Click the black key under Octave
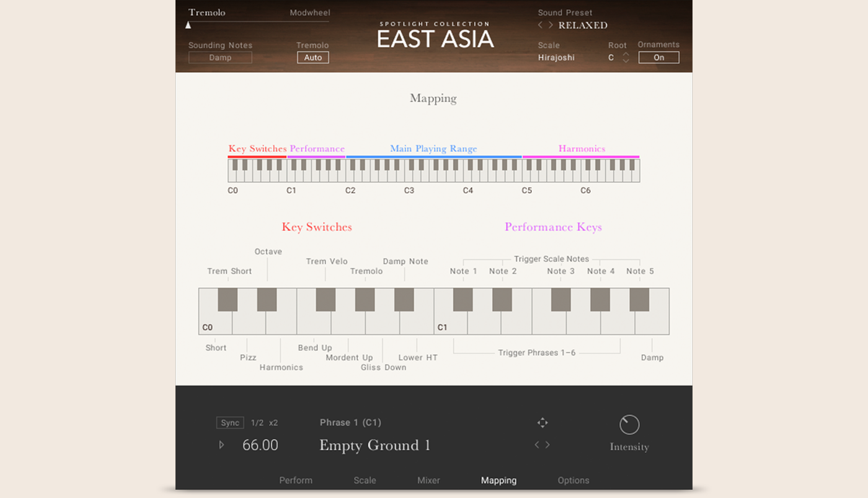This screenshot has width=868, height=498. coord(267,300)
